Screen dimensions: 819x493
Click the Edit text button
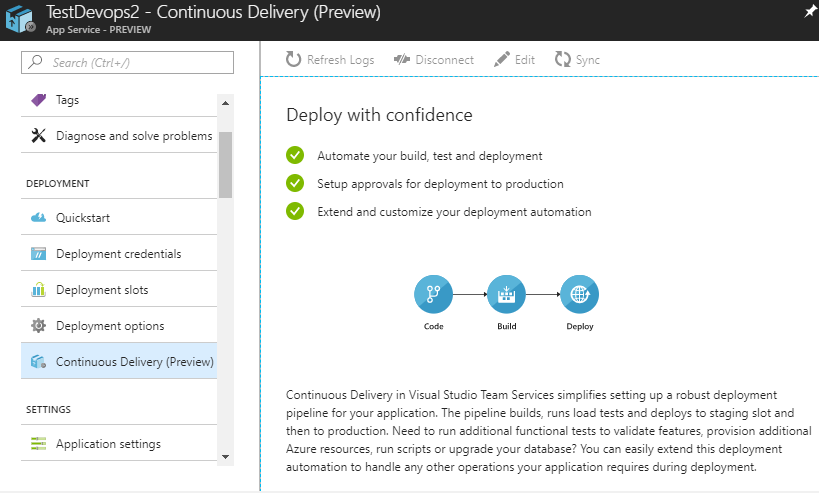(x=524, y=60)
